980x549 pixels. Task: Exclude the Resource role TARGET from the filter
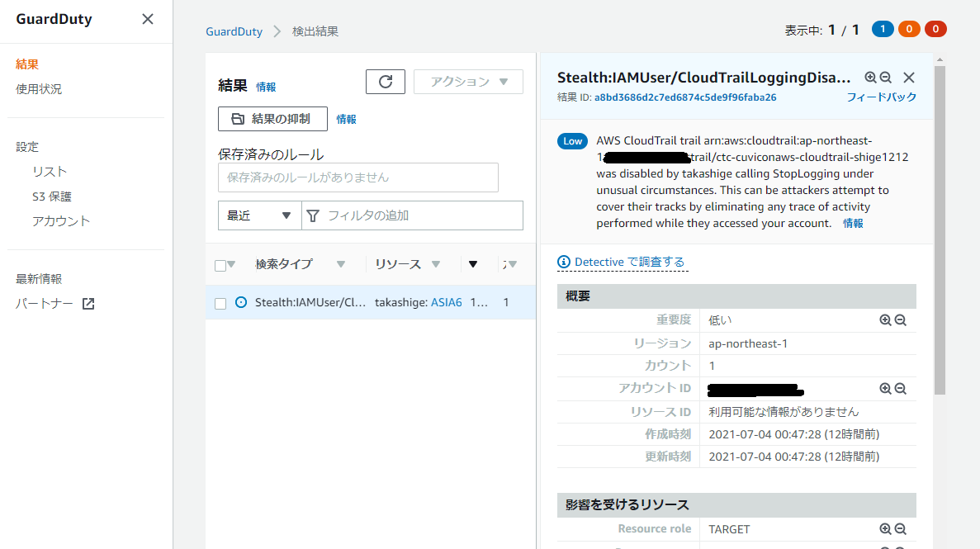[x=901, y=529]
